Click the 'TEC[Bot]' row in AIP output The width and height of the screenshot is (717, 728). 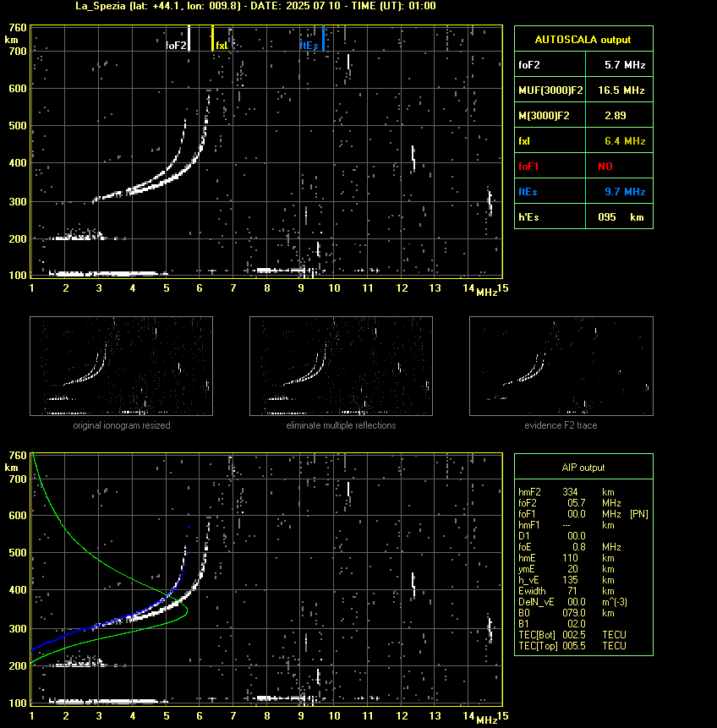click(x=583, y=635)
